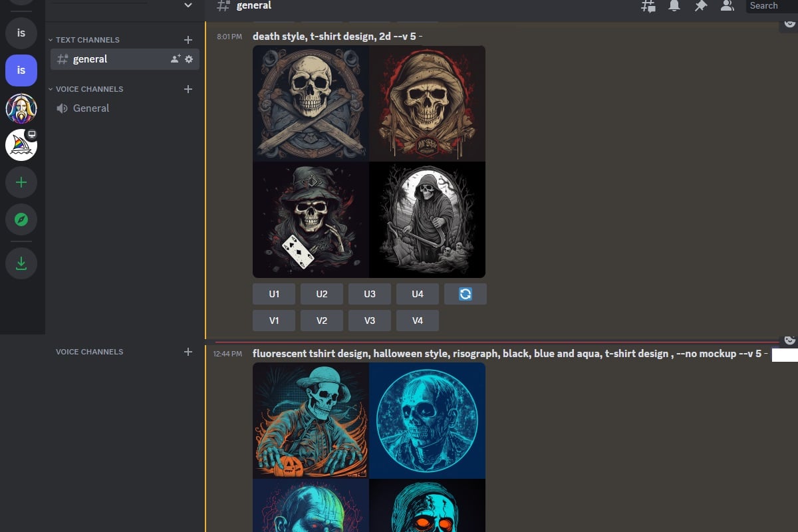
Task: Click Add a Server plus icon
Action: 21,182
